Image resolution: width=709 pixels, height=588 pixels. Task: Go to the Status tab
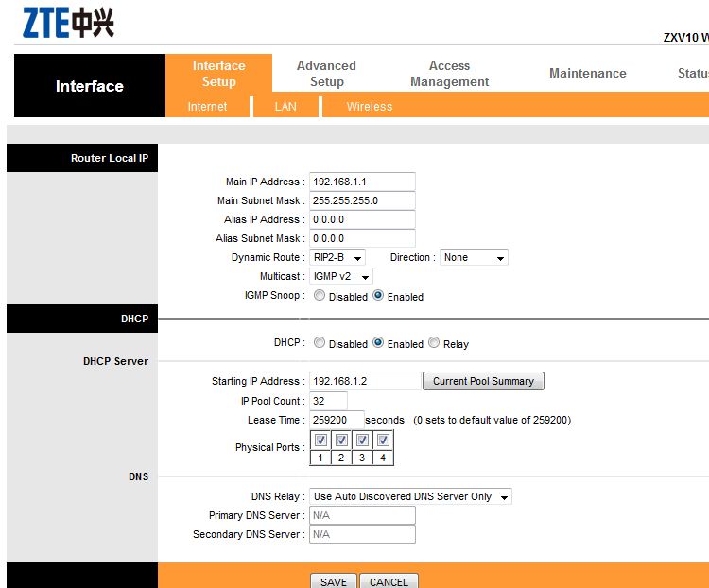(x=693, y=74)
